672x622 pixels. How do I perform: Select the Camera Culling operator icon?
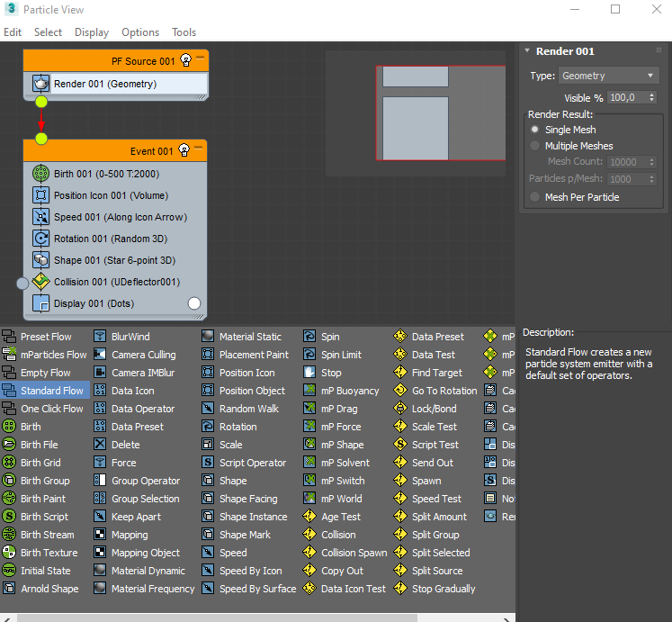pos(100,355)
